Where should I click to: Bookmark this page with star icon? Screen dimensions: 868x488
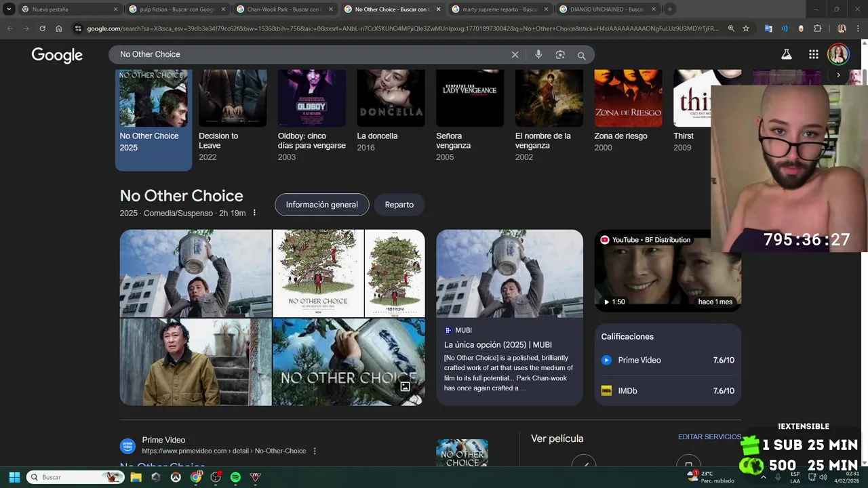[x=746, y=28]
